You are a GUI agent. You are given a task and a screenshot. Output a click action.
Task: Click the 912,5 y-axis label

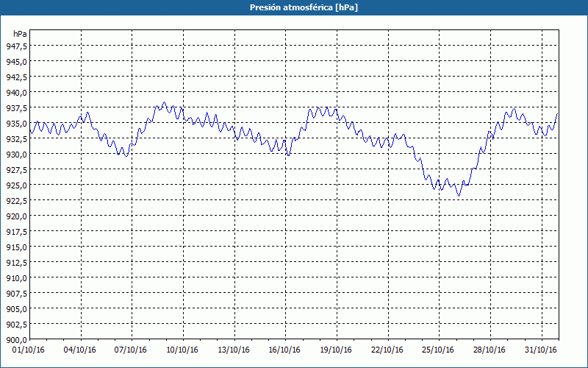coord(15,263)
